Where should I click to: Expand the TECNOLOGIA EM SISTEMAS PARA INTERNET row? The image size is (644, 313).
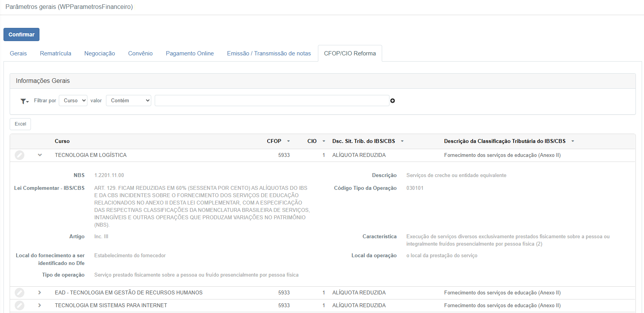(40, 306)
